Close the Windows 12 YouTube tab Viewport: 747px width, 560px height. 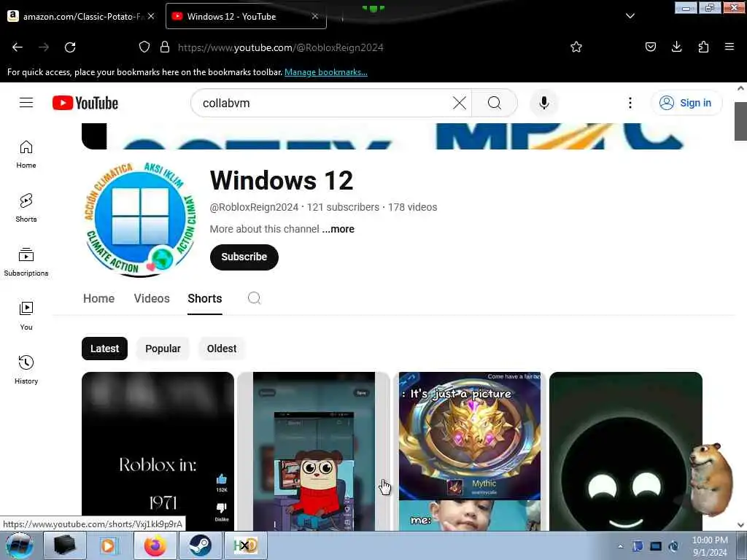315,16
